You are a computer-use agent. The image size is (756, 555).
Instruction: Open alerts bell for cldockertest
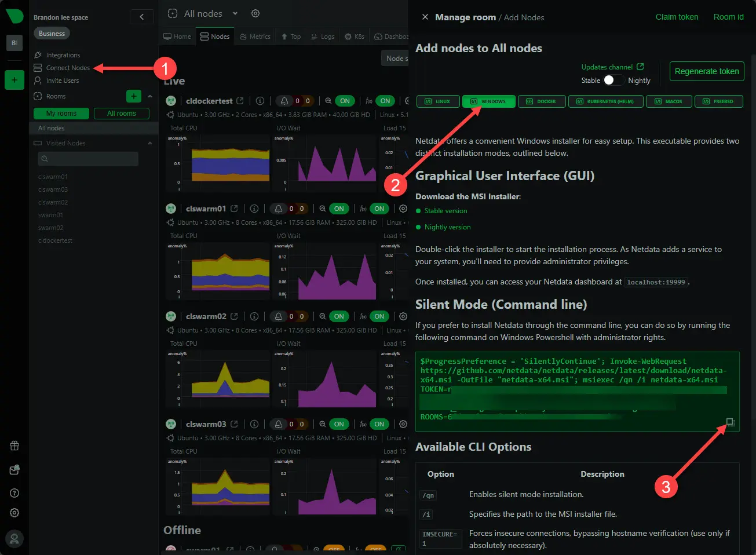tap(284, 101)
